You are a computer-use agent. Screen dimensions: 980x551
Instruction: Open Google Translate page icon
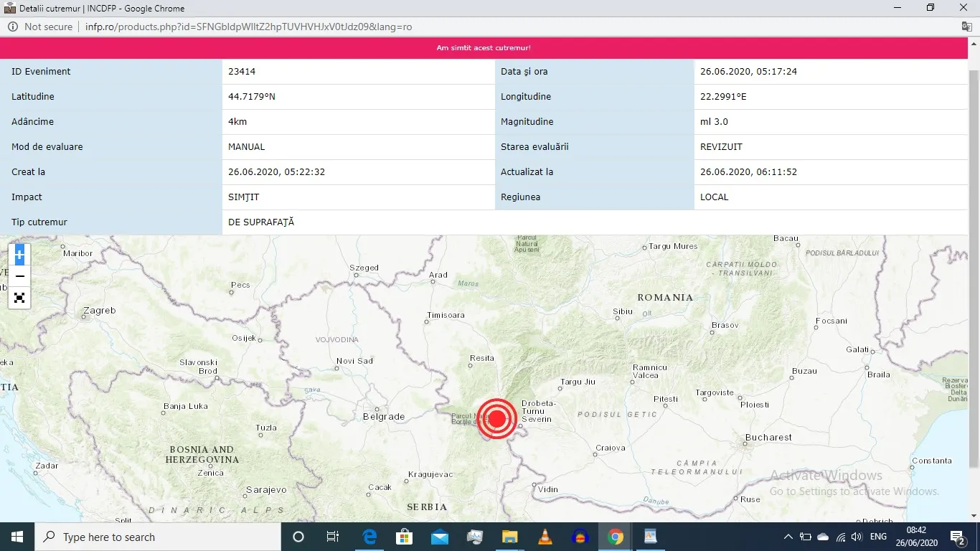966,27
